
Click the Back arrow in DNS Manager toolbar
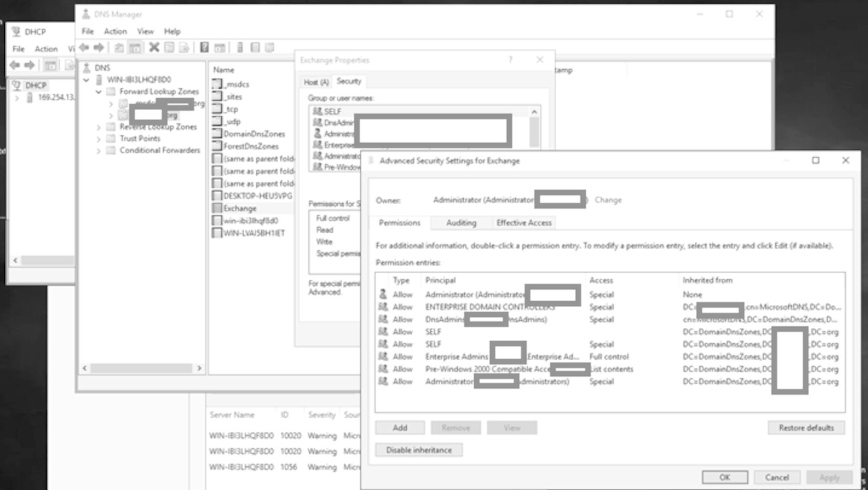(84, 48)
